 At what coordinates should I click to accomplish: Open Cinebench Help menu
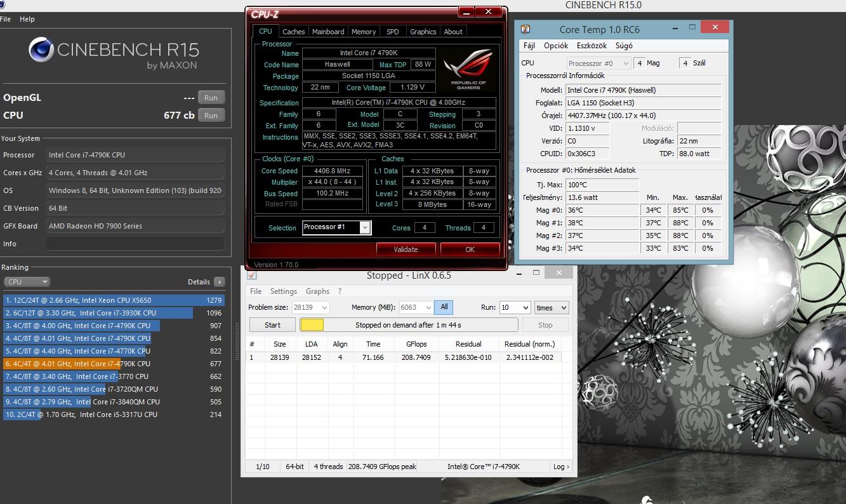[x=27, y=19]
